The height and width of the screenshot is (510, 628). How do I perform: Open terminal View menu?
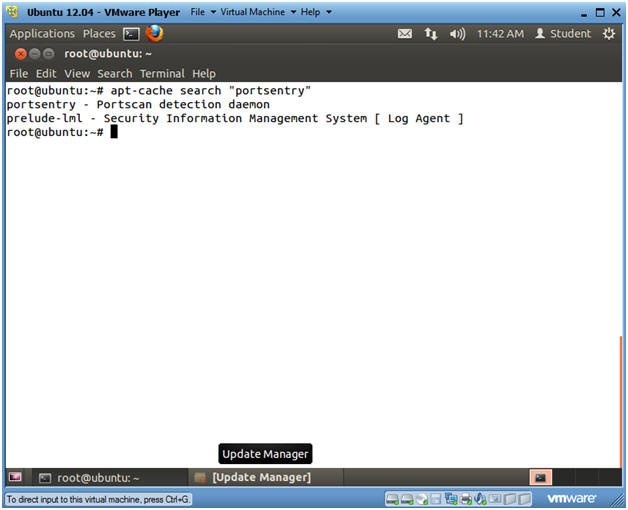[77, 74]
